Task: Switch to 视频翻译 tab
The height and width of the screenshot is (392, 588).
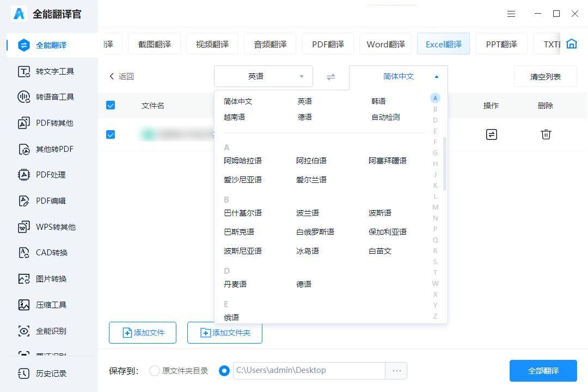Action: coord(212,44)
